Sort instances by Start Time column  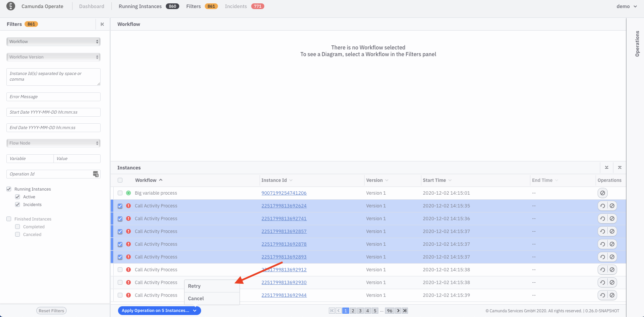[437, 180]
